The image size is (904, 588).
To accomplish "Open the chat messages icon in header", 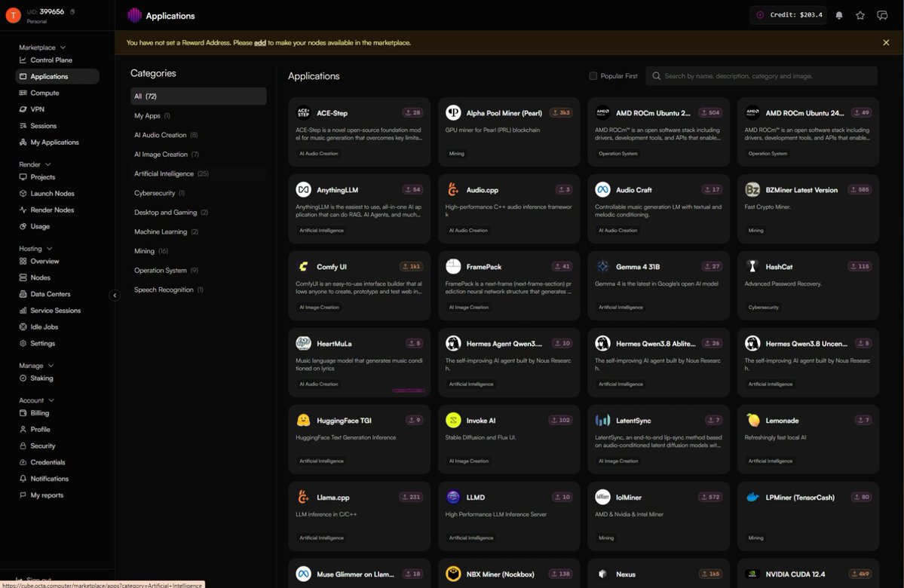I will (882, 16).
